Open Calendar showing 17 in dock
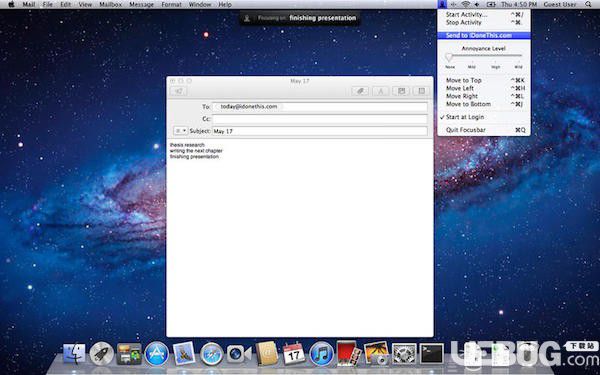 coord(294,353)
